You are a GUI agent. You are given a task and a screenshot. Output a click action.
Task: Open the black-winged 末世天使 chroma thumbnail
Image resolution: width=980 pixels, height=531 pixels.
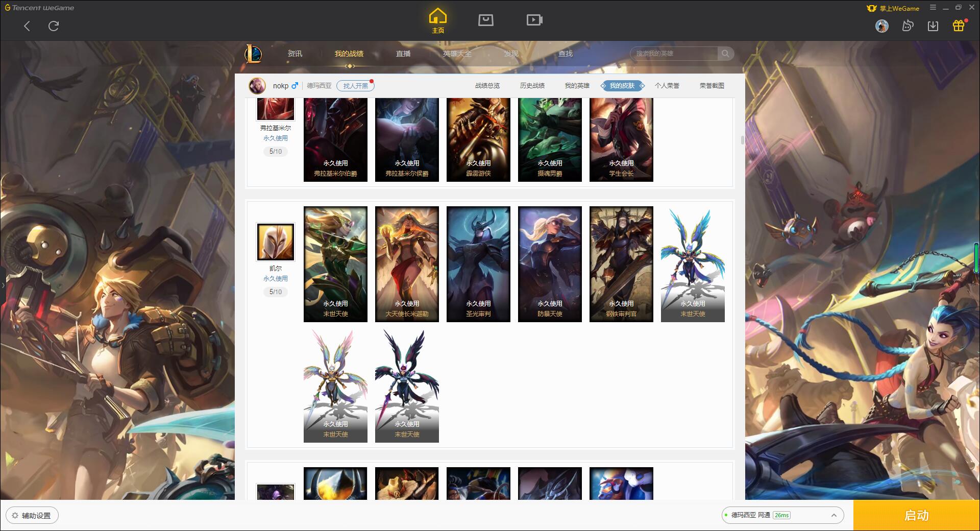407,385
